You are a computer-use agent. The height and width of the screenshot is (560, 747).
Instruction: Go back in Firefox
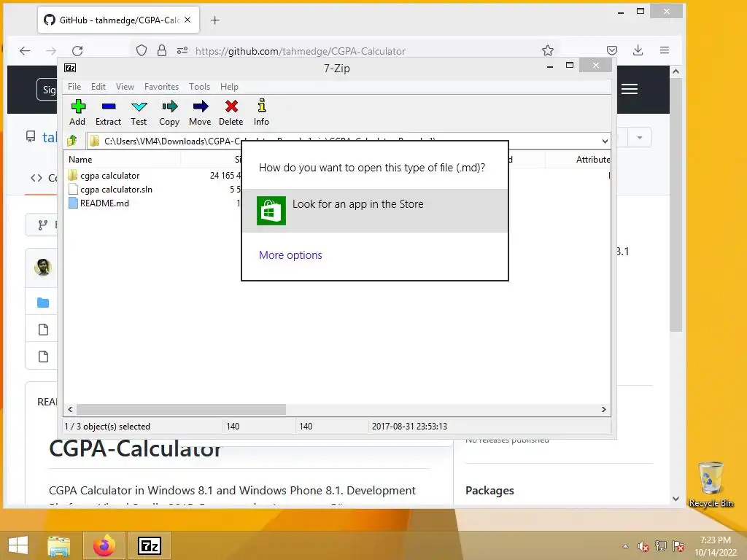coord(25,50)
